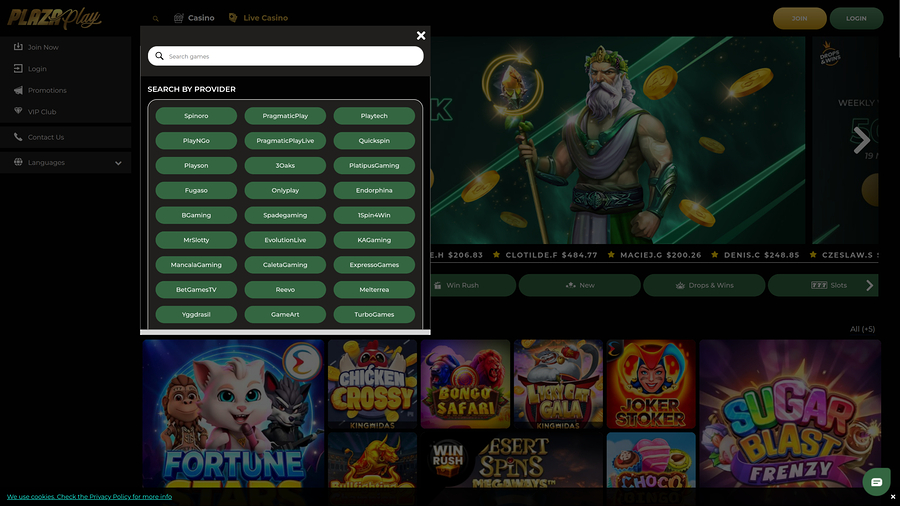Select the Drops & Wins category tab

(x=704, y=285)
